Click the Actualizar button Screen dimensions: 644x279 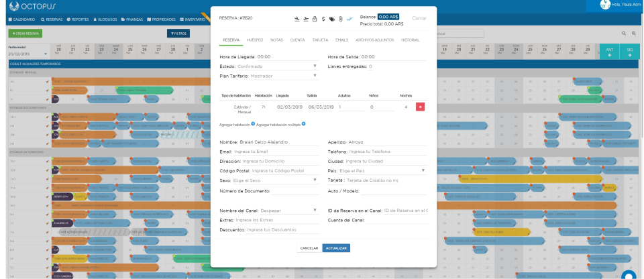[336, 248]
